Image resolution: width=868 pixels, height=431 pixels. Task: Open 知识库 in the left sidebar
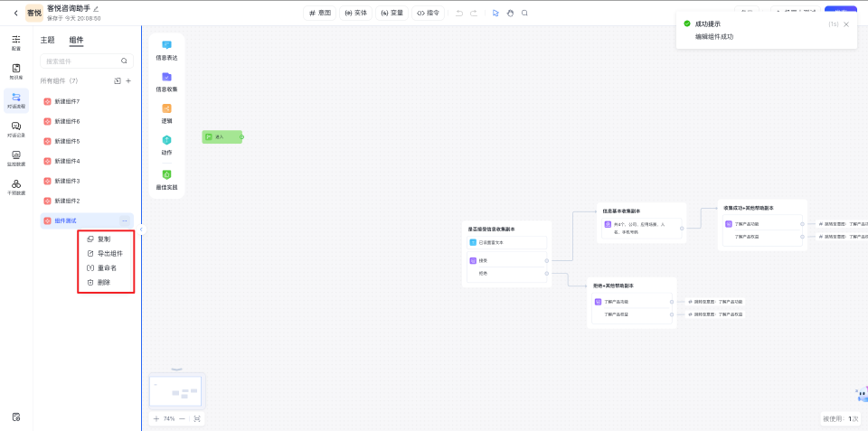tap(16, 70)
